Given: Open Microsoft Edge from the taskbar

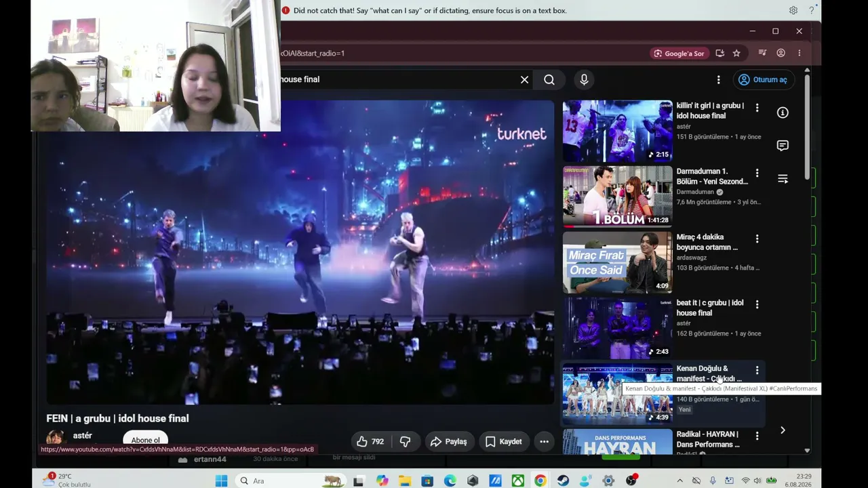Looking at the screenshot, I should (450, 481).
